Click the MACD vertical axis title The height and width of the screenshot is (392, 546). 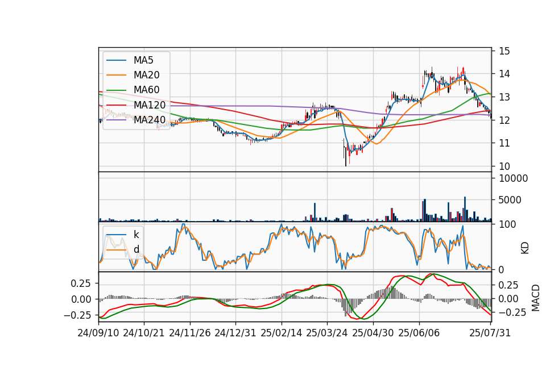pyautogui.click(x=535, y=298)
